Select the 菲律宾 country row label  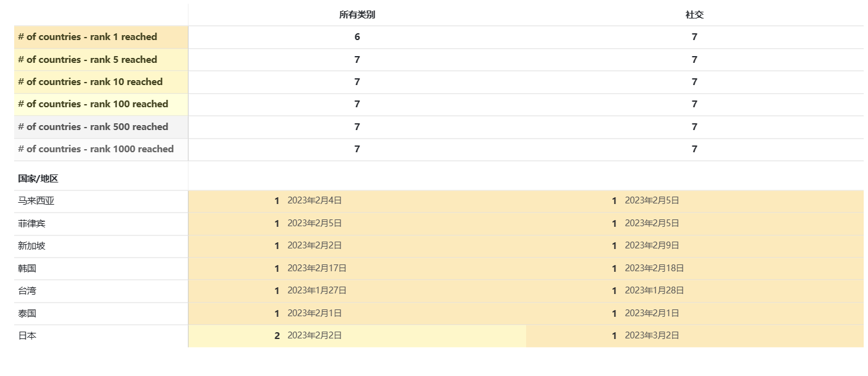31,223
